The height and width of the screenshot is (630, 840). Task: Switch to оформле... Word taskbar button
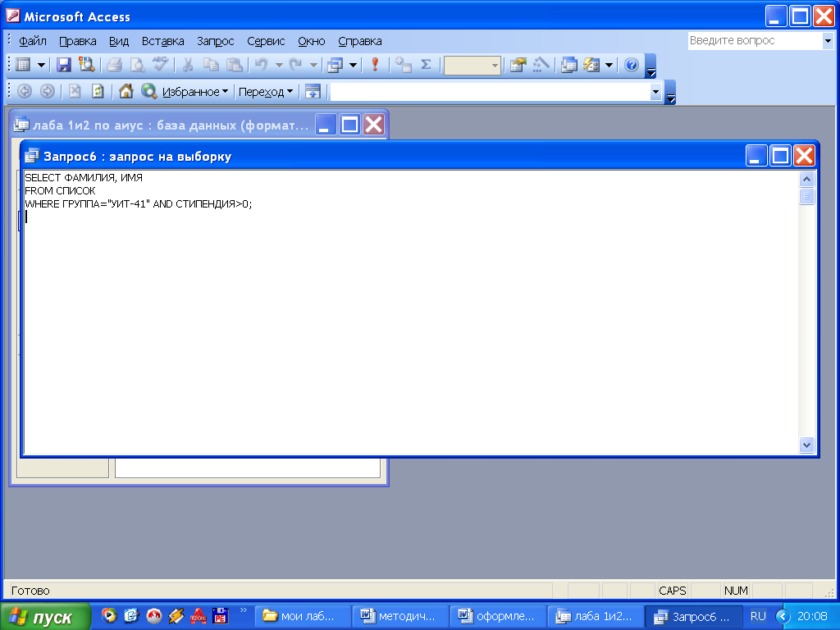[498, 617]
